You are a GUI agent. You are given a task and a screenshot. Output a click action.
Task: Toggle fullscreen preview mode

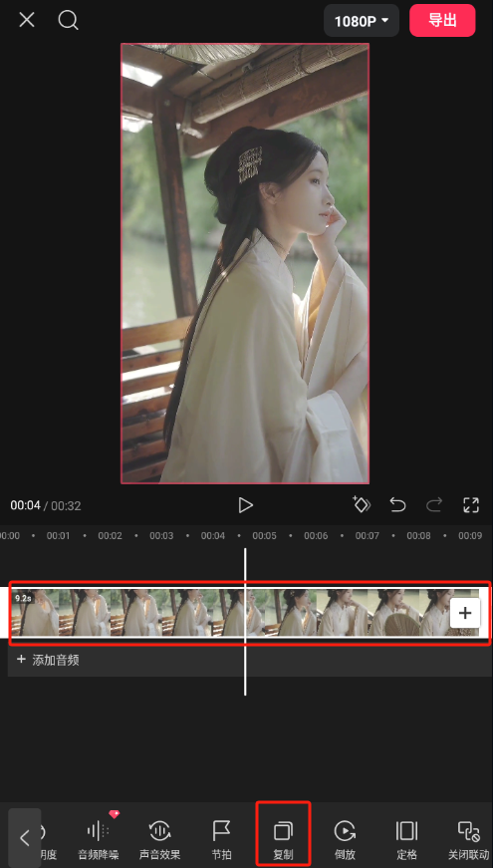click(471, 504)
